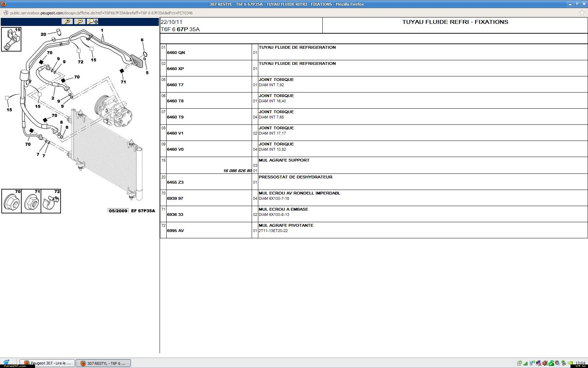Select part reference 6939 97
The image size is (588, 368).
(x=175, y=198)
